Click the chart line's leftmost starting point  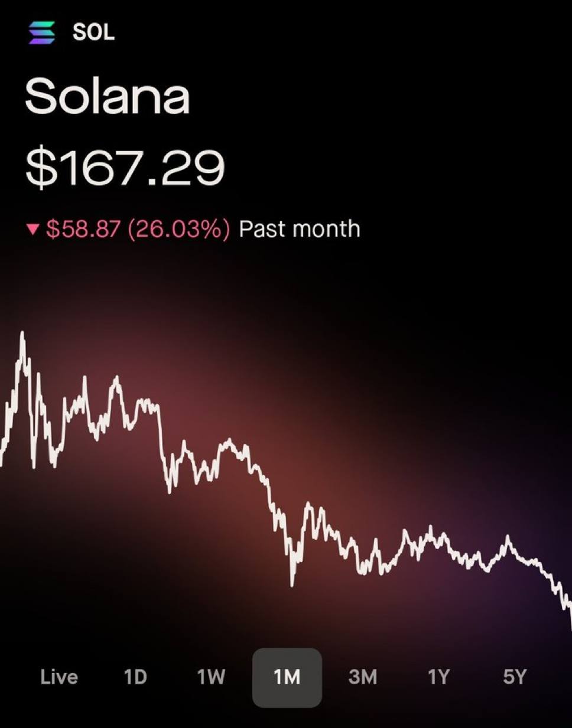[x=1, y=462]
